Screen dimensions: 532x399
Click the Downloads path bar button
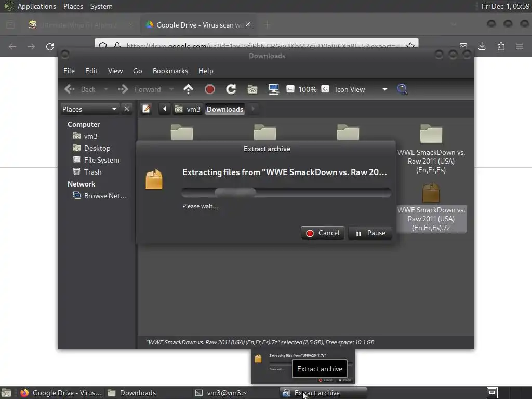coord(225,109)
